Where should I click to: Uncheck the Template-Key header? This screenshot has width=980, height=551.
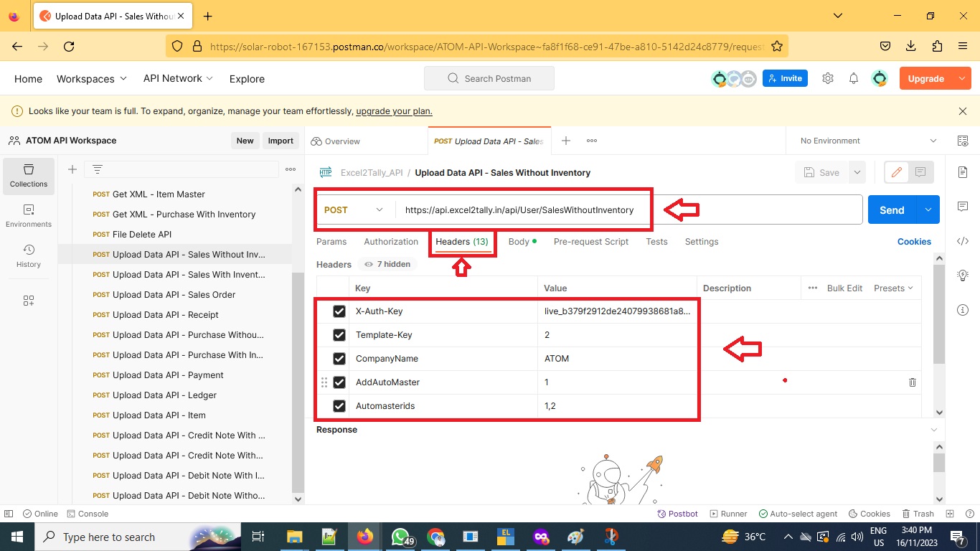[x=339, y=335]
